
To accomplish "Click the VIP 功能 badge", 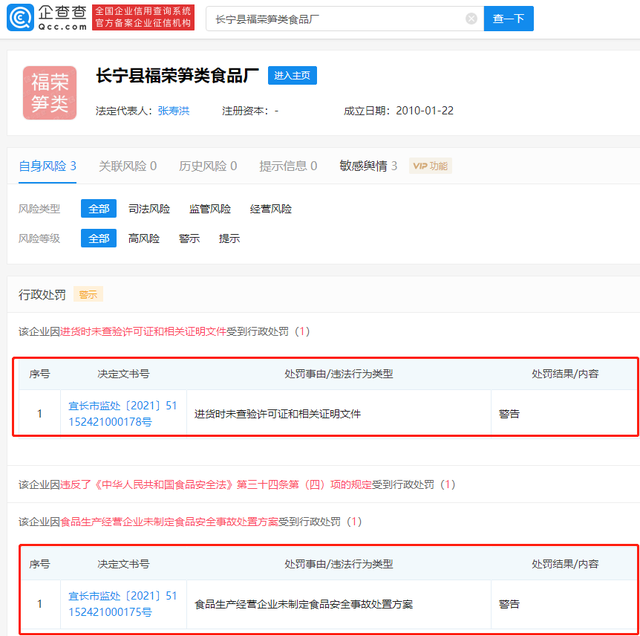I will (x=431, y=166).
